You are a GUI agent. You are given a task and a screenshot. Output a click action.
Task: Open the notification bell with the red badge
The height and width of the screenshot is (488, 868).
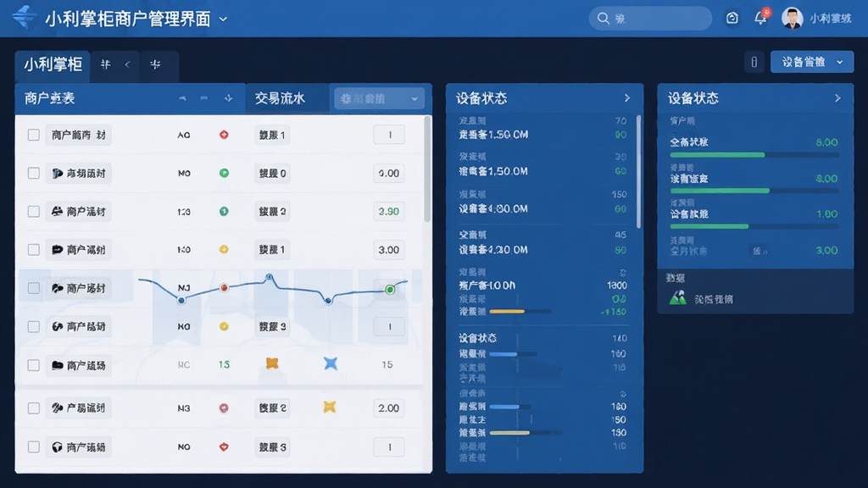pyautogui.click(x=760, y=18)
